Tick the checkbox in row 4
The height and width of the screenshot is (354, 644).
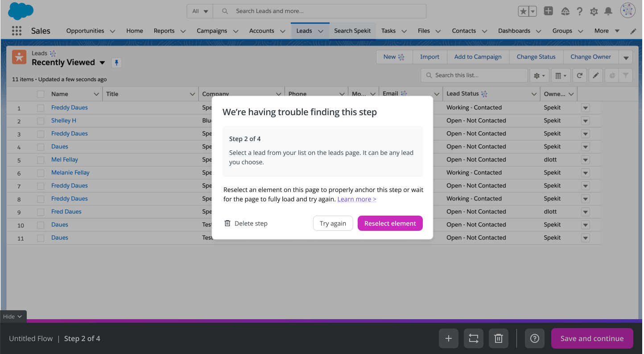[x=41, y=147]
